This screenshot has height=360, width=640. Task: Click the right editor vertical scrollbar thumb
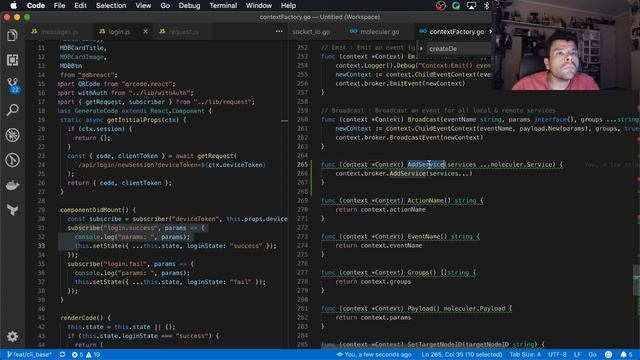pos(636,280)
